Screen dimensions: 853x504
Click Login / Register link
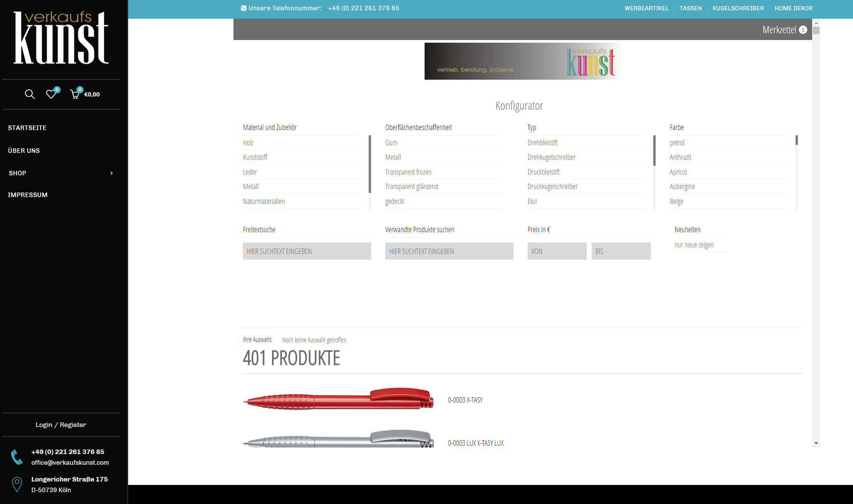tap(61, 425)
